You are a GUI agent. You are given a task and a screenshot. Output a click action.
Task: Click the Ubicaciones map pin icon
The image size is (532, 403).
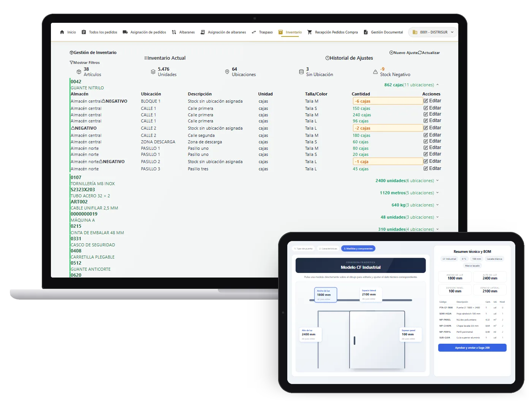click(x=227, y=71)
